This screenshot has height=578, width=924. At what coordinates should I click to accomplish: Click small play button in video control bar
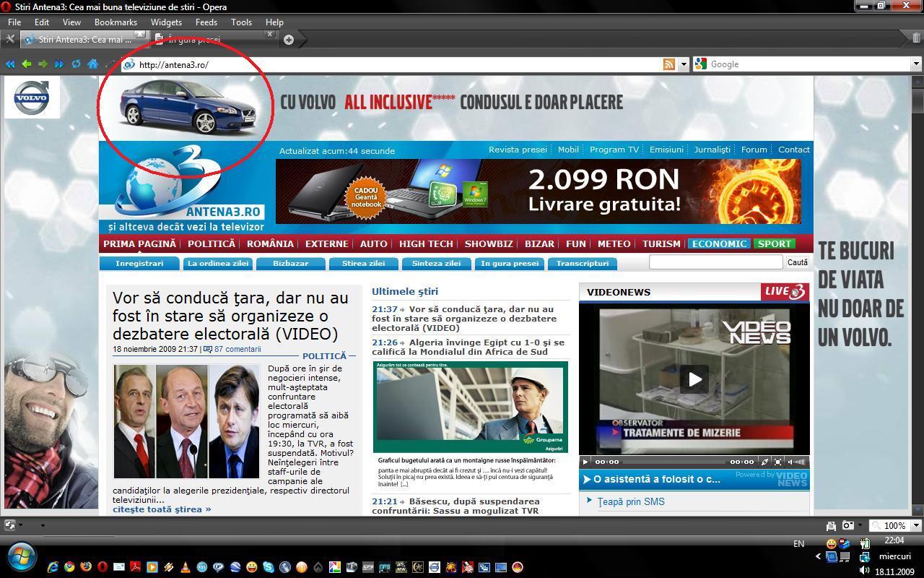[585, 461]
